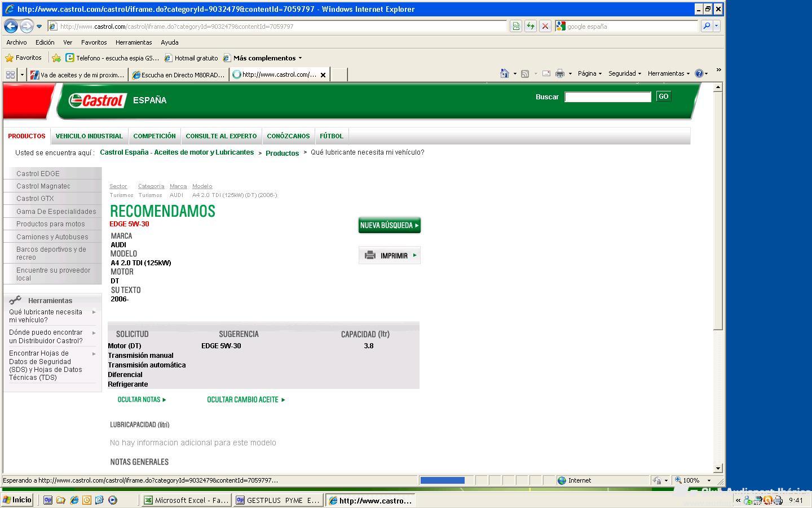Image resolution: width=812 pixels, height=508 pixels.
Task: Click the compatibility view icon
Action: [x=516, y=26]
